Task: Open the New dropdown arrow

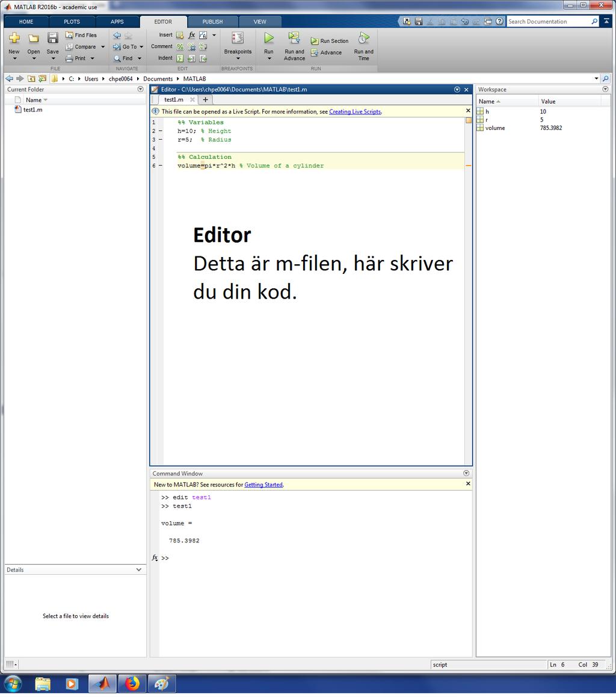Action: point(14,58)
